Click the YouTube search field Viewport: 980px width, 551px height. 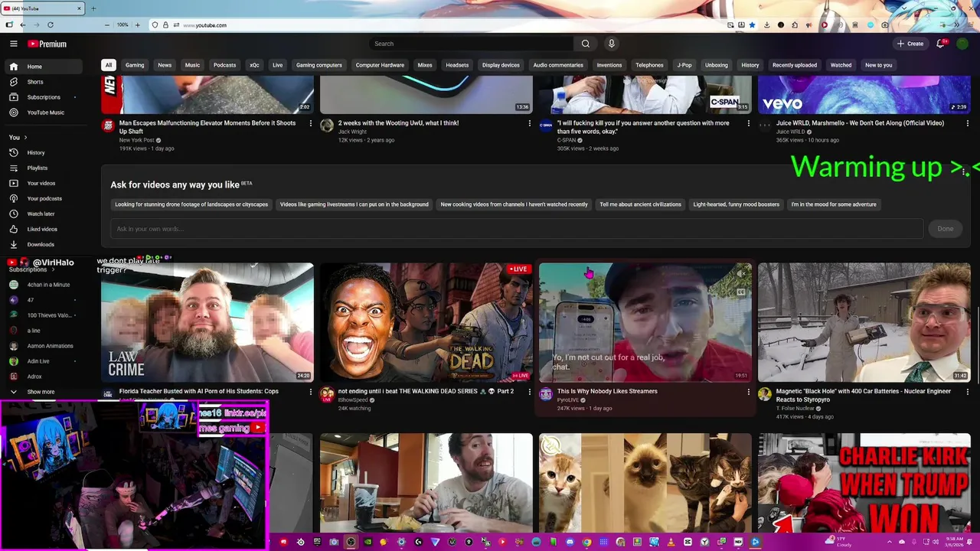click(x=471, y=44)
